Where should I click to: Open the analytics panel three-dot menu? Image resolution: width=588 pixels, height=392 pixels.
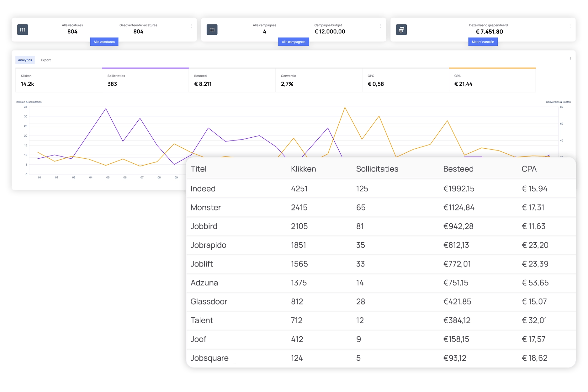point(570,59)
